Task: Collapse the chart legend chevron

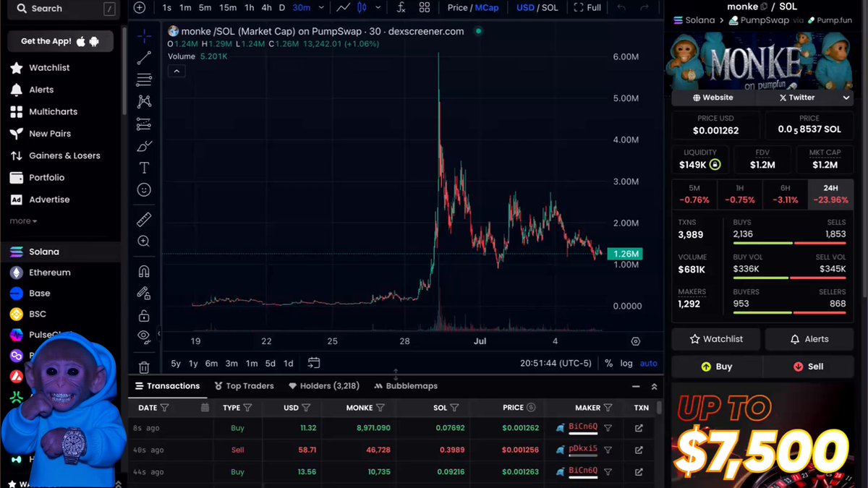Action: point(176,71)
